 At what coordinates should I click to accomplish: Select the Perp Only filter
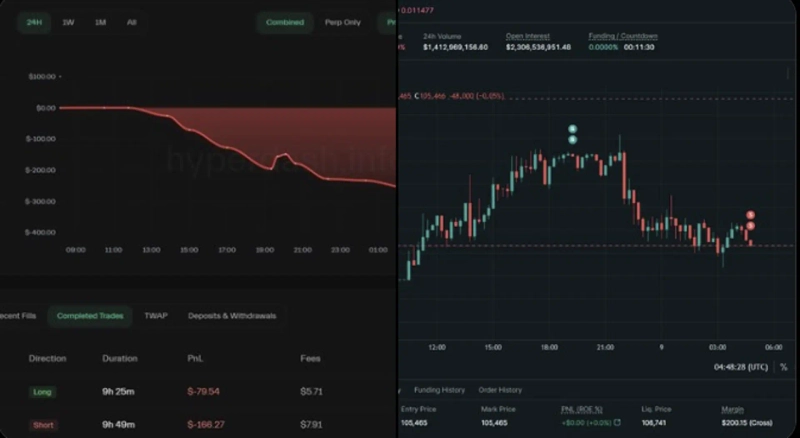coord(343,22)
